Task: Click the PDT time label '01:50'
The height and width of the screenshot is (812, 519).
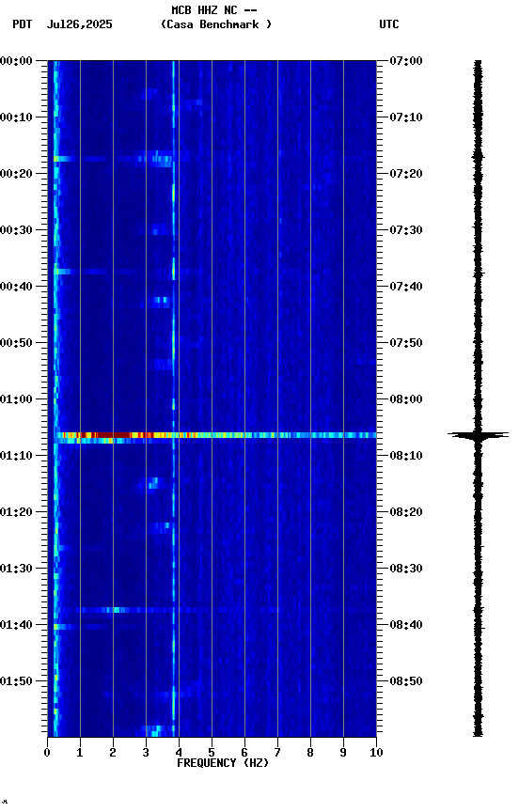Action: coord(16,681)
